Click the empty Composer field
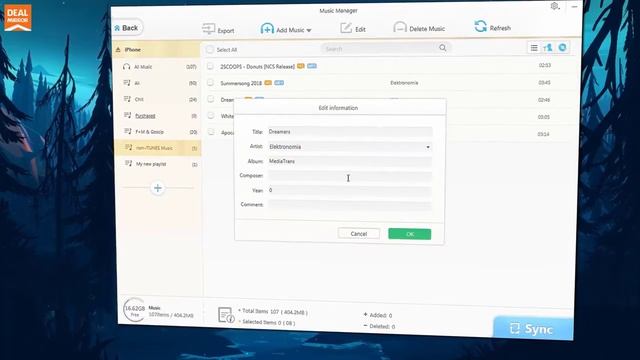 (x=350, y=176)
